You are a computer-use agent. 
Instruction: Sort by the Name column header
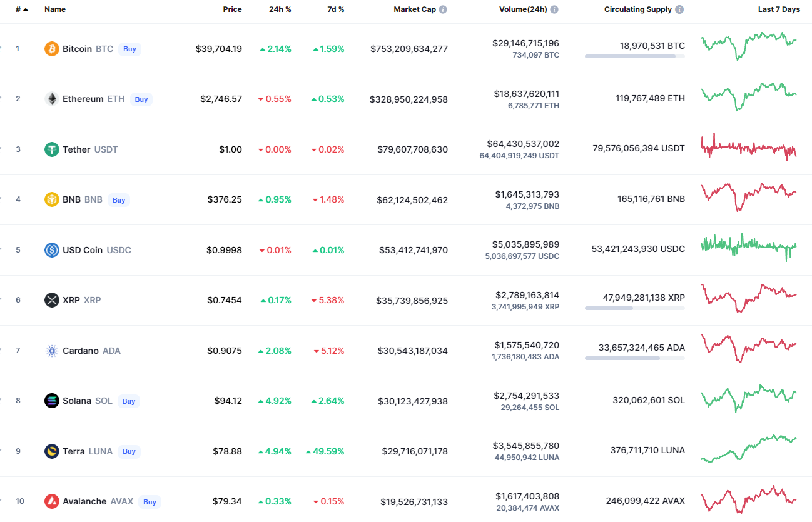(x=55, y=9)
